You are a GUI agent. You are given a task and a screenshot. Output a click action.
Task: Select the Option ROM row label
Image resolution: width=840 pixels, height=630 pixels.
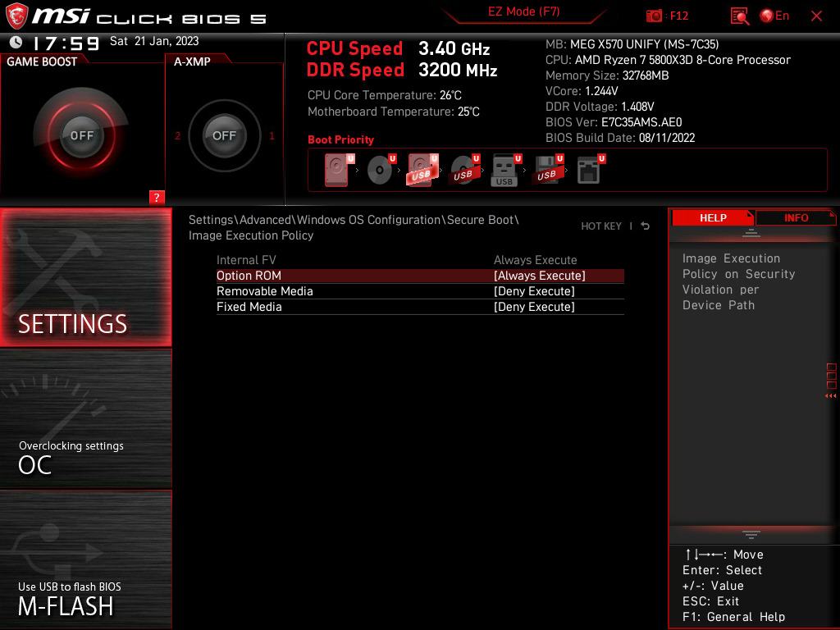249,276
